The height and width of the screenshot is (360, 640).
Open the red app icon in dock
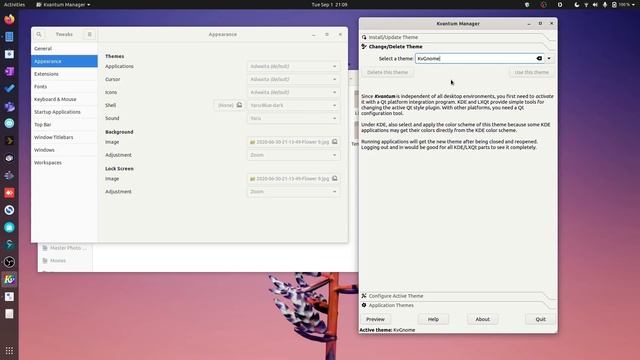[x=9, y=193]
